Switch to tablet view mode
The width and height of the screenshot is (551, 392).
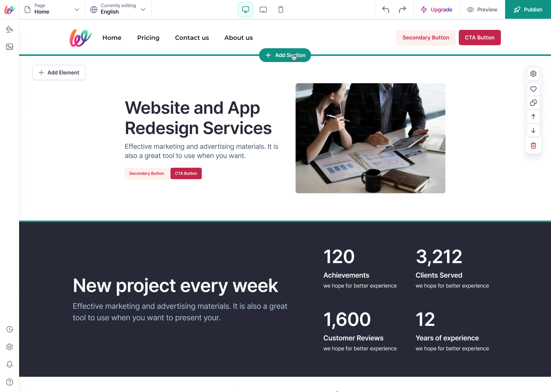[x=263, y=10]
